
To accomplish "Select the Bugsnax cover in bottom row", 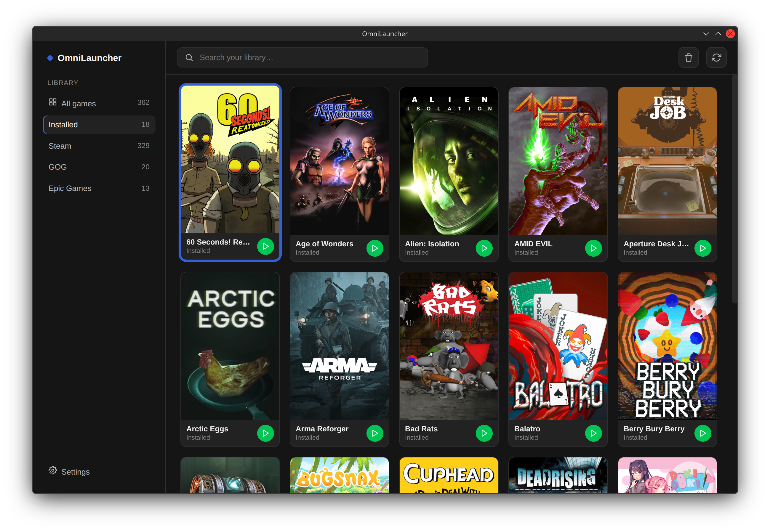I will [340, 476].
